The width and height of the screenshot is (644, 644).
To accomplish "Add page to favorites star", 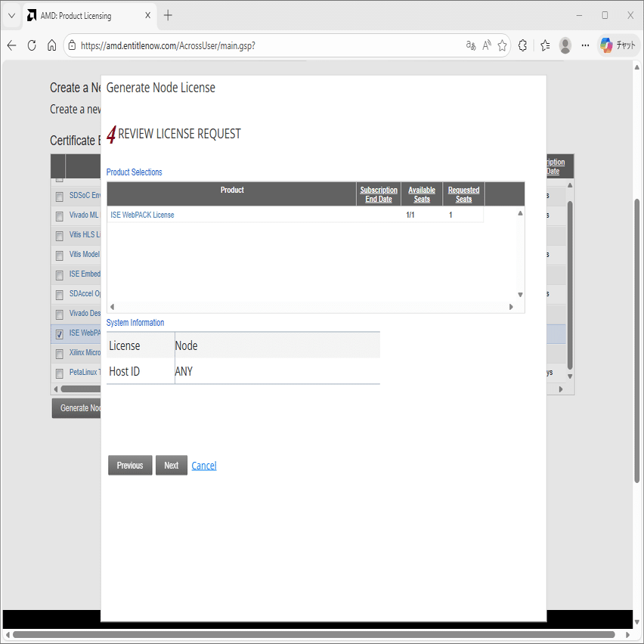I will (502, 45).
